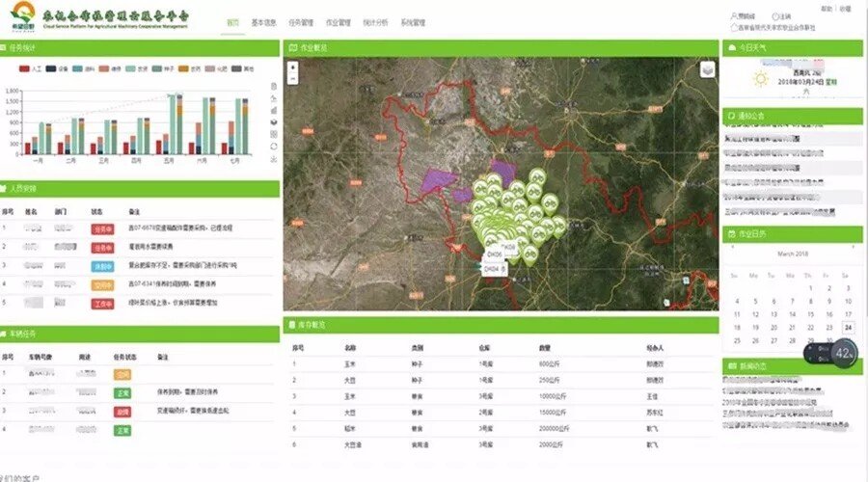Open the 作业管理 menu
Viewport: 868px width, 482px height.
click(339, 23)
